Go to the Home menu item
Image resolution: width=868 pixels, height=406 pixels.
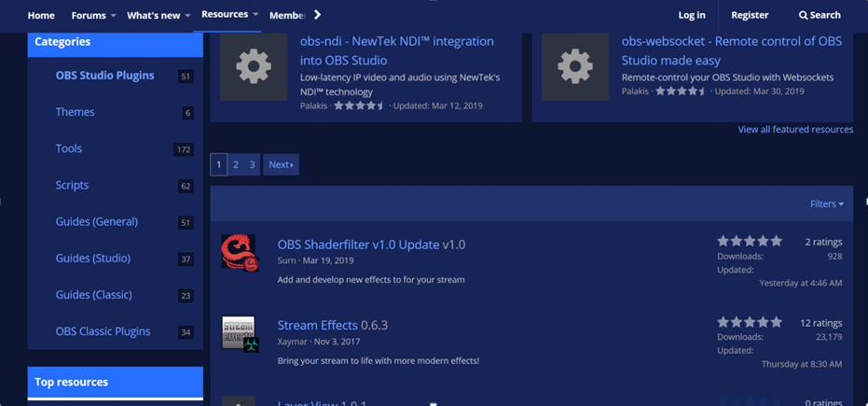pyautogui.click(x=41, y=15)
